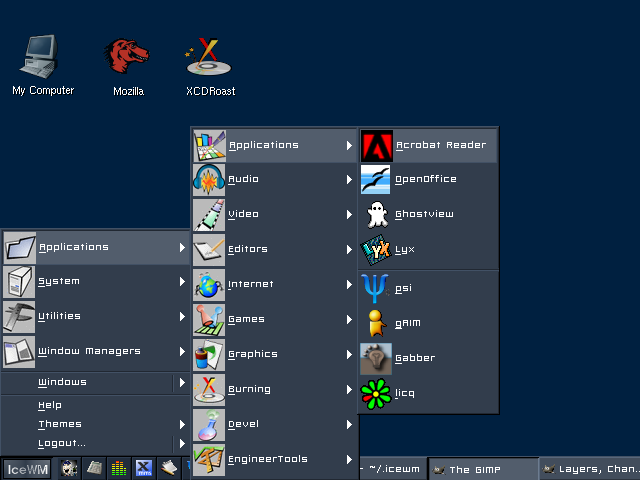Click the Internet globe icon
Viewport: 640px width, 480px height.
point(209,284)
